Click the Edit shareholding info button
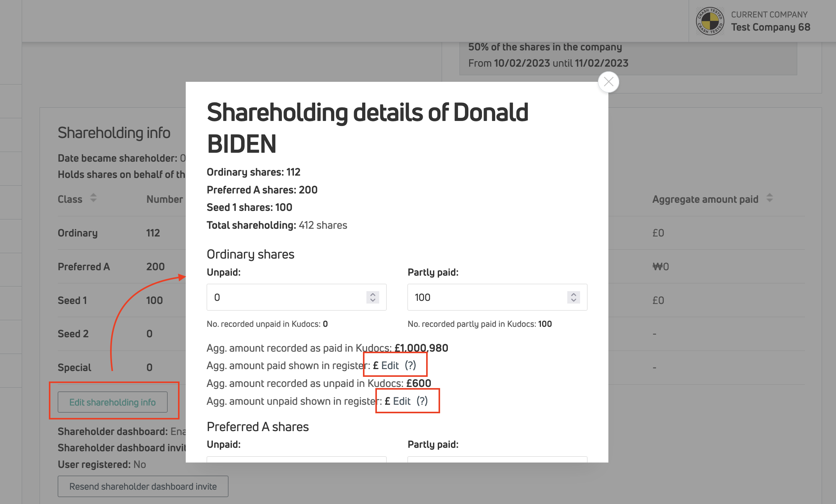Screen dimensions: 836x504 pyautogui.click(x=112, y=402)
